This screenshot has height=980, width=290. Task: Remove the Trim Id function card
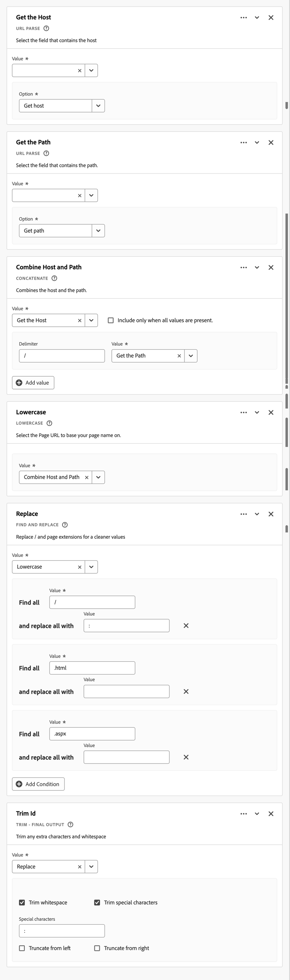point(271,814)
